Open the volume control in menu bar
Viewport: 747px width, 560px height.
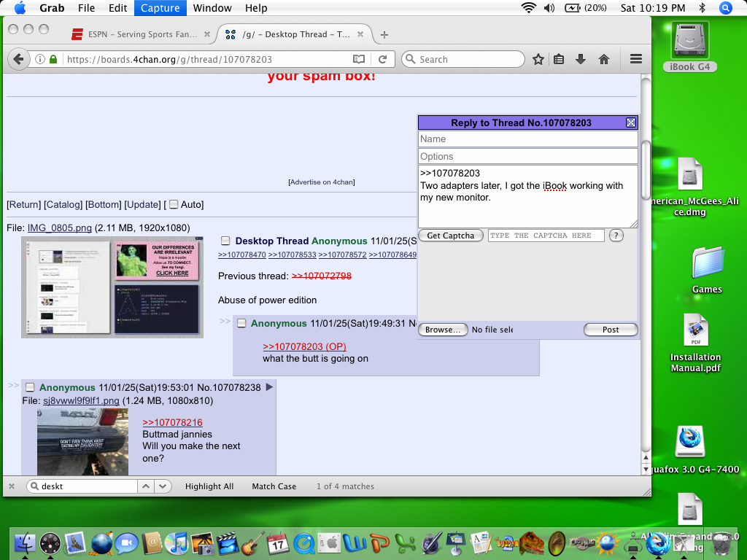[x=549, y=7]
